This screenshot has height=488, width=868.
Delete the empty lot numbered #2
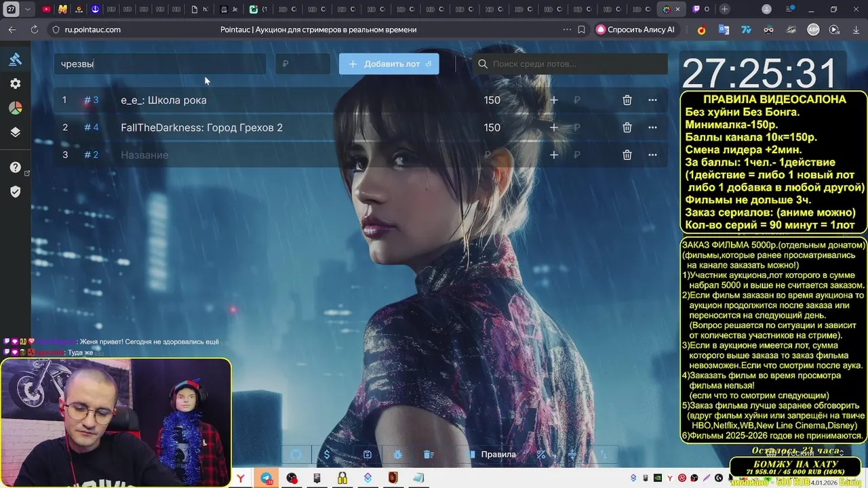[627, 155]
